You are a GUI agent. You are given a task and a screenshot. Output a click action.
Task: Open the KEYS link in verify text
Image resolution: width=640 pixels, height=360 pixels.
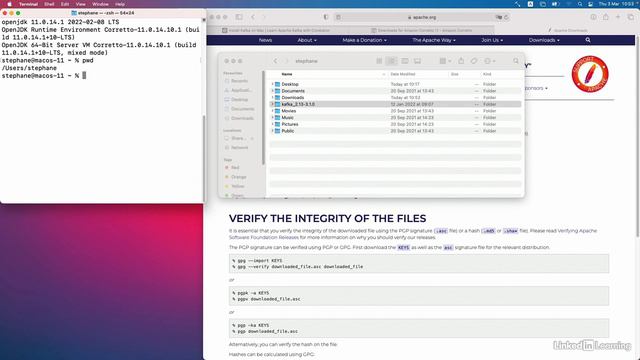tap(403, 247)
